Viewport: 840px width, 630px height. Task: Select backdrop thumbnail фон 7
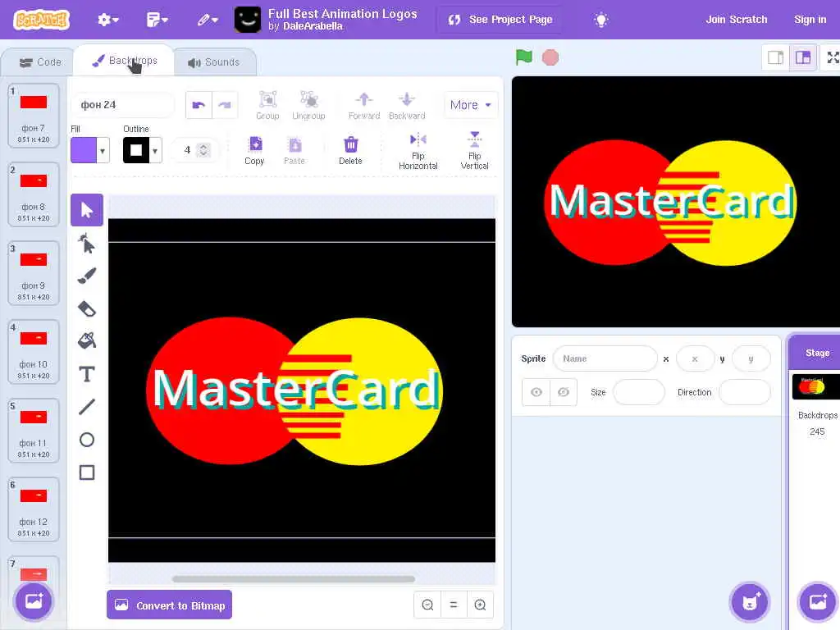(x=33, y=116)
